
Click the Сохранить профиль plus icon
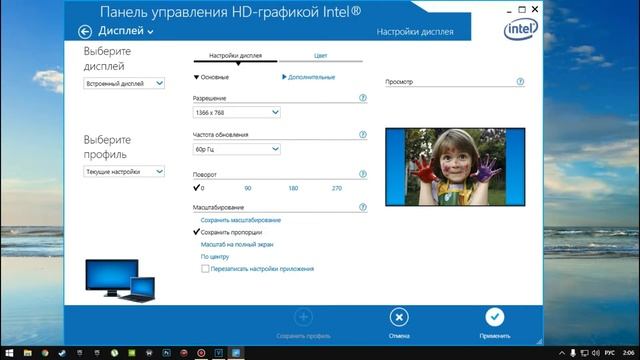303,317
